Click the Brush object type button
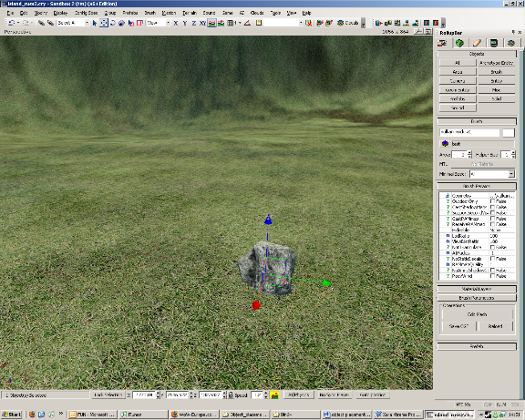525x420 pixels. click(x=496, y=72)
